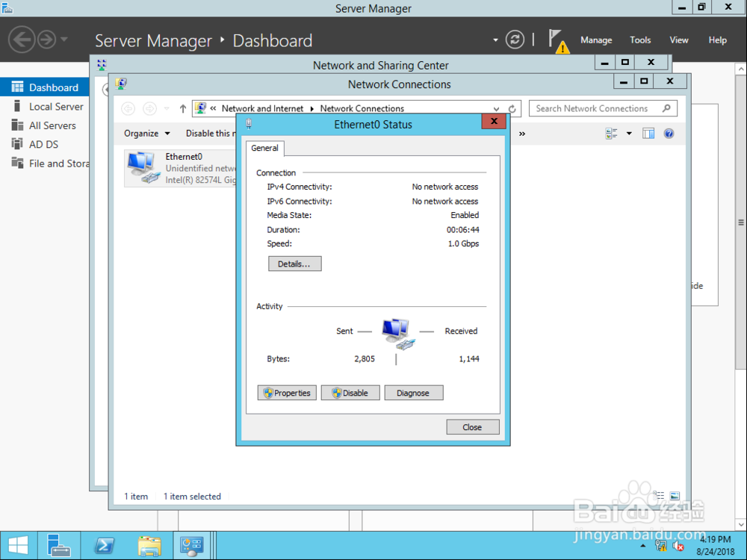The width and height of the screenshot is (747, 560).
Task: Click the Network Connections window title icon
Action: [121, 84]
